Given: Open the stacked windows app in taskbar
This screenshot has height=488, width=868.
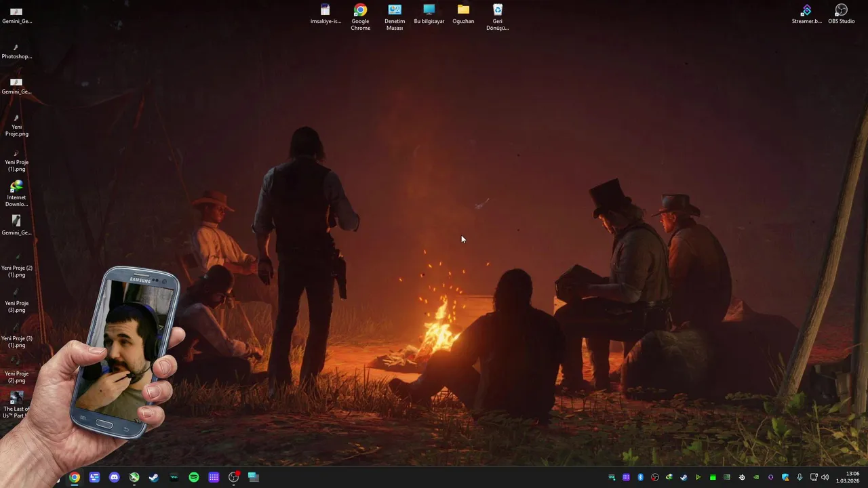Looking at the screenshot, I should point(254,477).
